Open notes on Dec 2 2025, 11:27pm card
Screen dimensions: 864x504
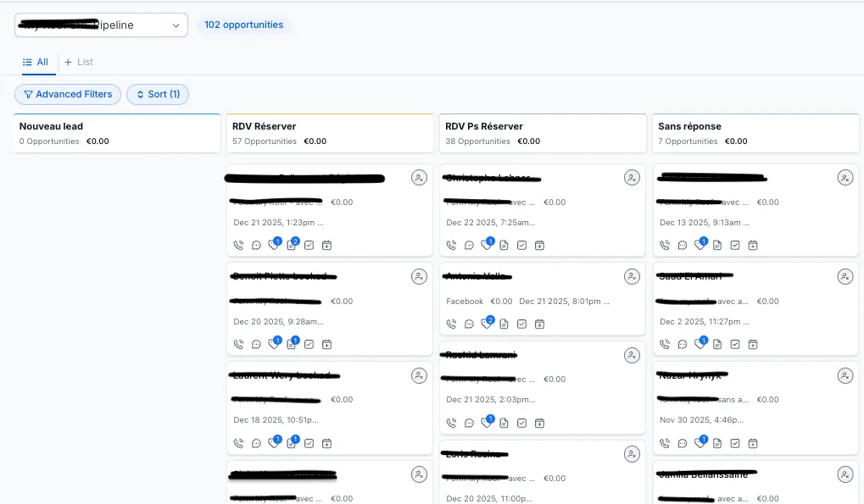click(x=717, y=345)
